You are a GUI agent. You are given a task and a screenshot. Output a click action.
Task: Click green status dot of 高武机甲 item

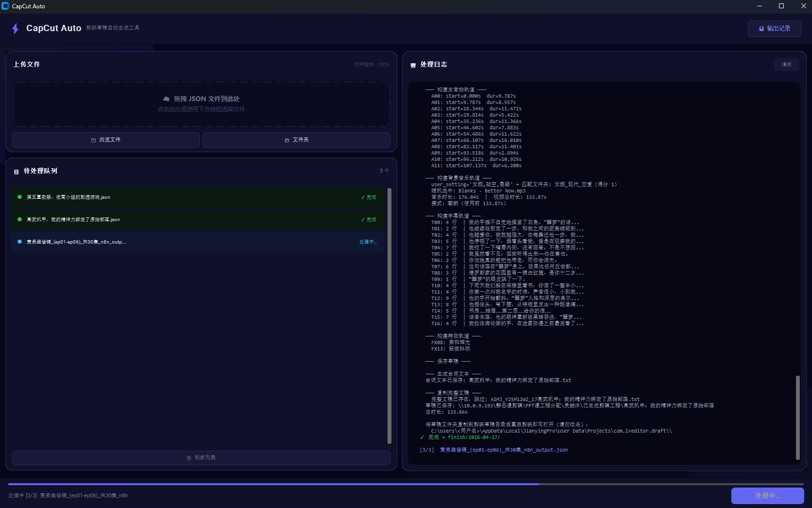(19, 219)
